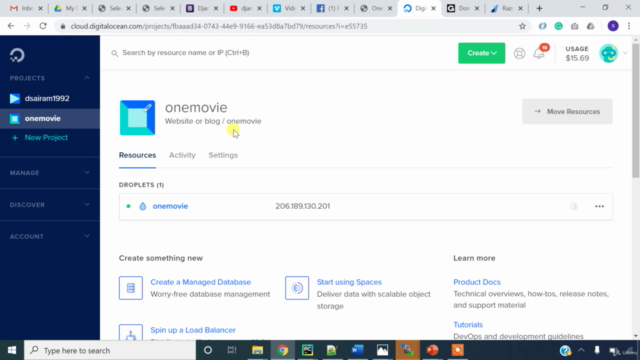640x360 pixels.
Task: Open Word from the taskbar
Action: tap(357, 350)
